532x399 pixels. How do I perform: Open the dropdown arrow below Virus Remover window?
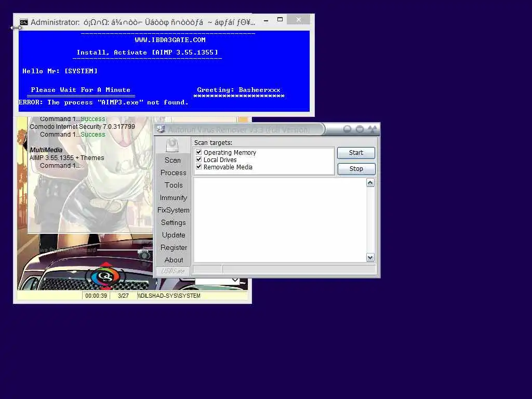pyautogui.click(x=235, y=280)
